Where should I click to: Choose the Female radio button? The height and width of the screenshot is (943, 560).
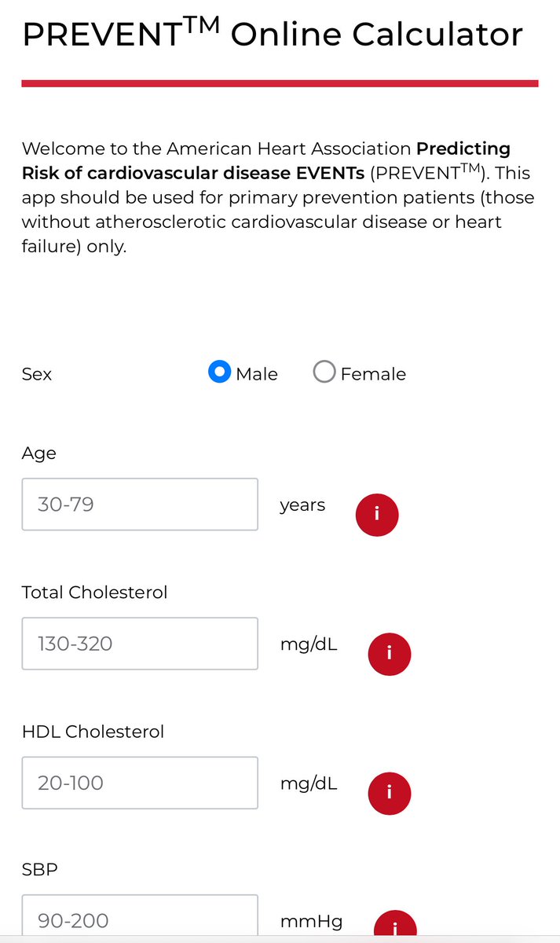[x=324, y=372]
